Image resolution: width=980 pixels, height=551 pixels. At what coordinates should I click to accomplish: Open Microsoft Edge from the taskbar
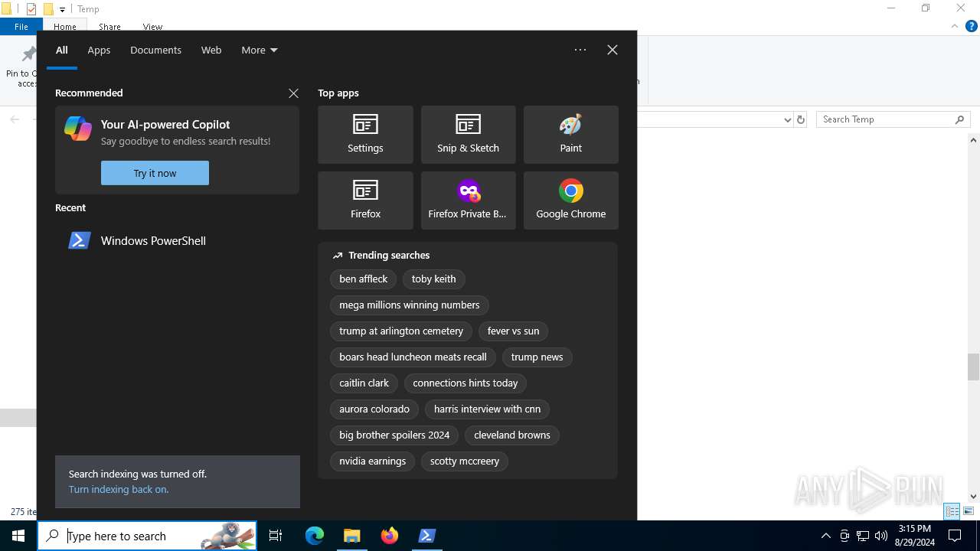(315, 536)
